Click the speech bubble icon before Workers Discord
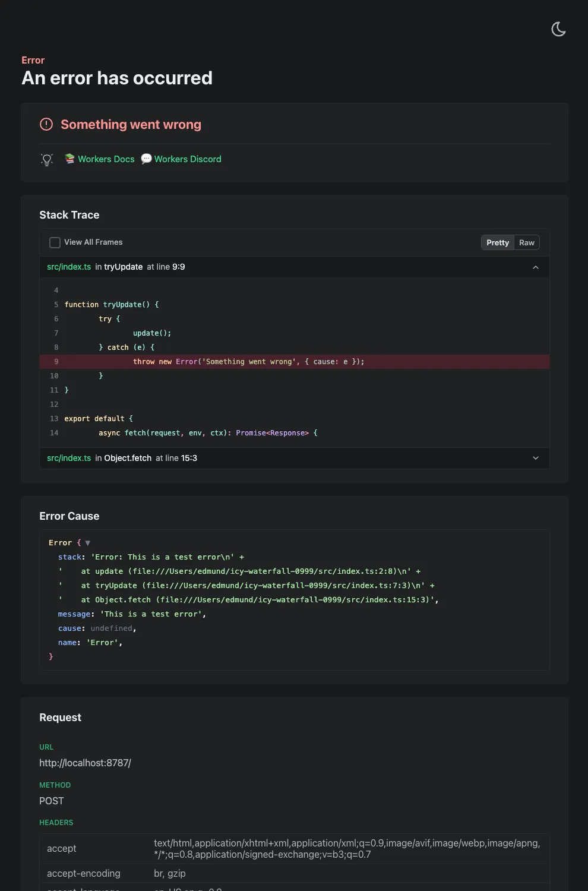 point(146,159)
